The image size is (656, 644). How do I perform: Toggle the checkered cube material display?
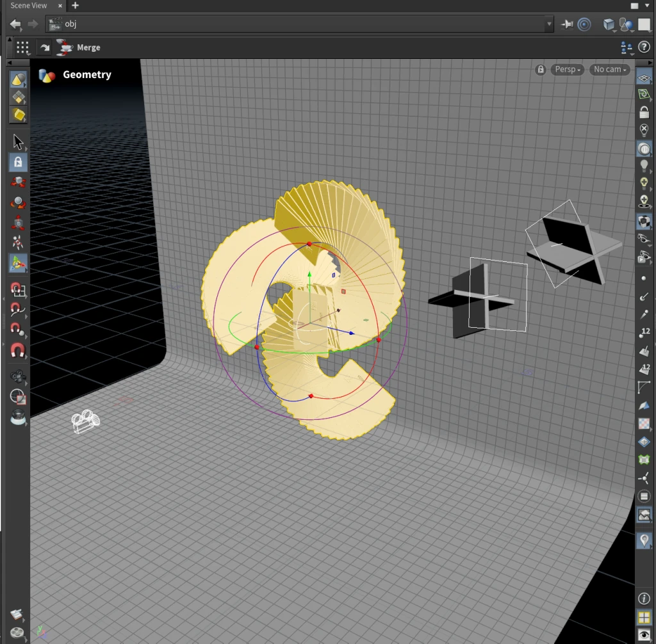pyautogui.click(x=644, y=221)
